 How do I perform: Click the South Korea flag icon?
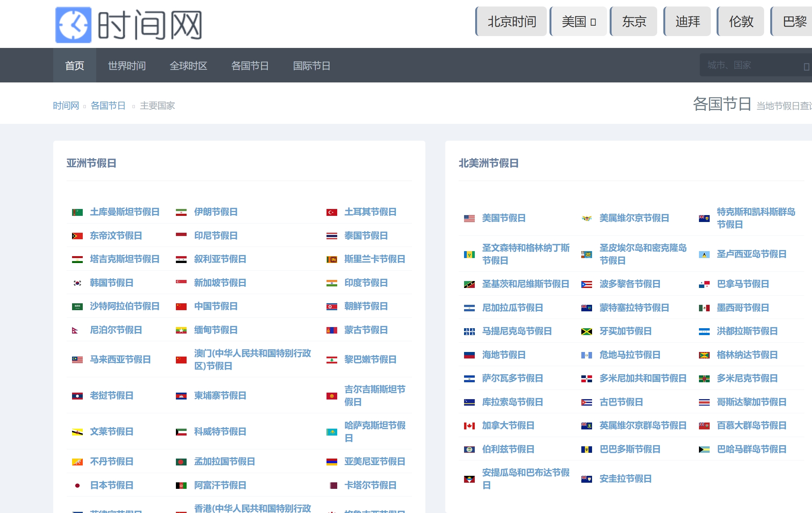pyautogui.click(x=77, y=283)
